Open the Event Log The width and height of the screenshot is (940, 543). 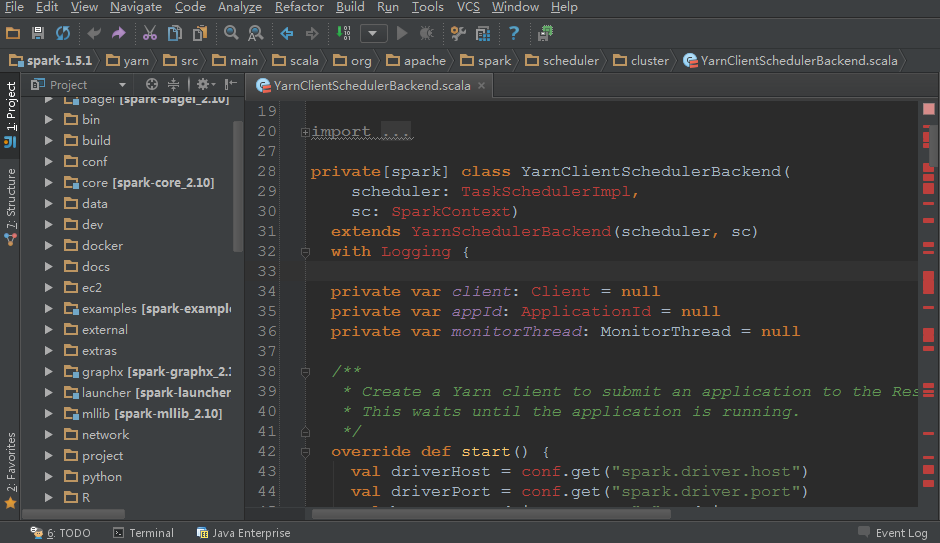click(893, 533)
